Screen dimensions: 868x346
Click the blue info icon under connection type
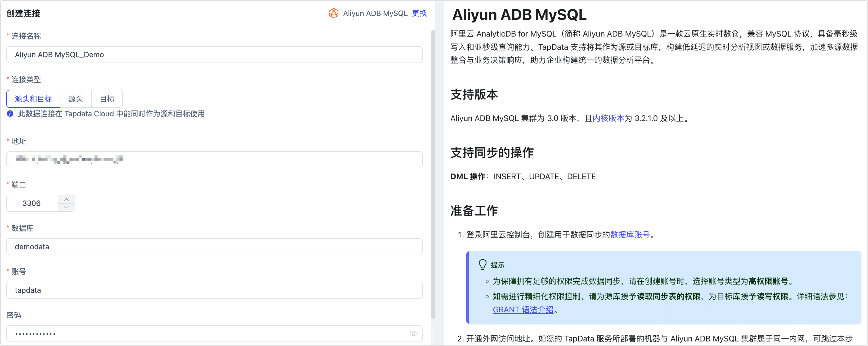(10, 114)
